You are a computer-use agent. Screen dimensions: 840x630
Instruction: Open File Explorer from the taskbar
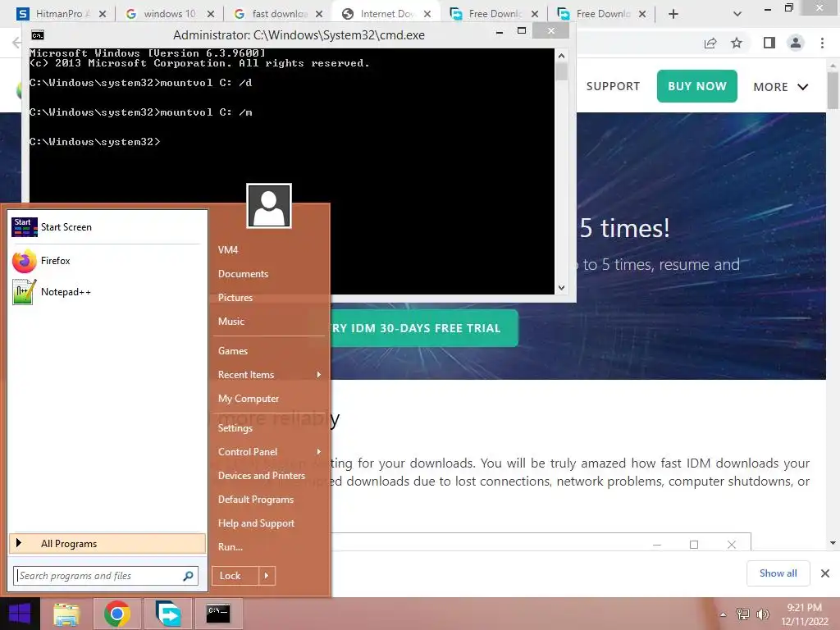(x=66, y=614)
